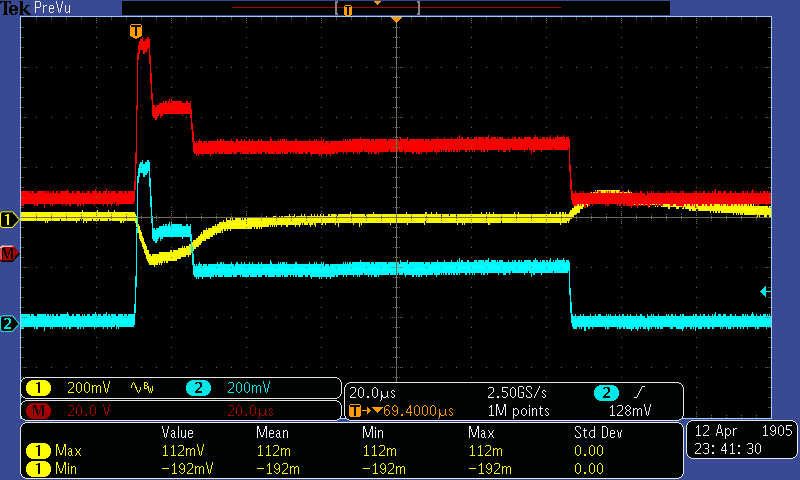Select the red Math waveform marker M
800x480 pixels.
pyautogui.click(x=9, y=254)
